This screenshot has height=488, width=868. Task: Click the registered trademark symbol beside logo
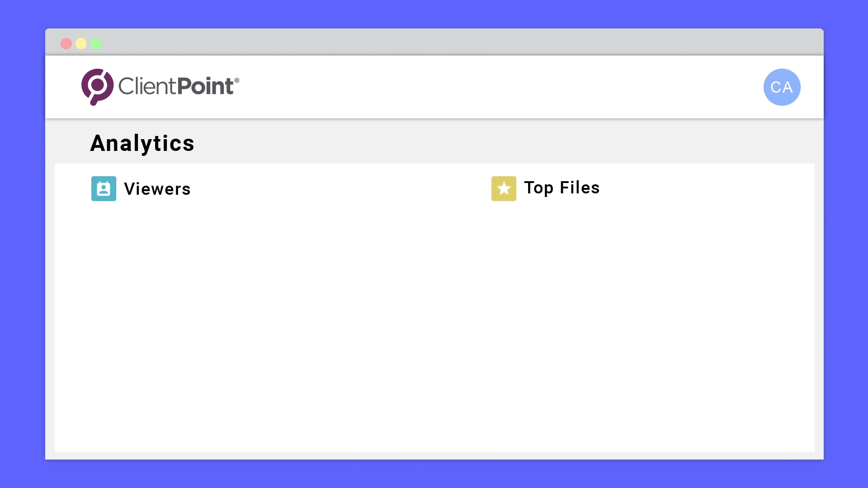coord(237,80)
